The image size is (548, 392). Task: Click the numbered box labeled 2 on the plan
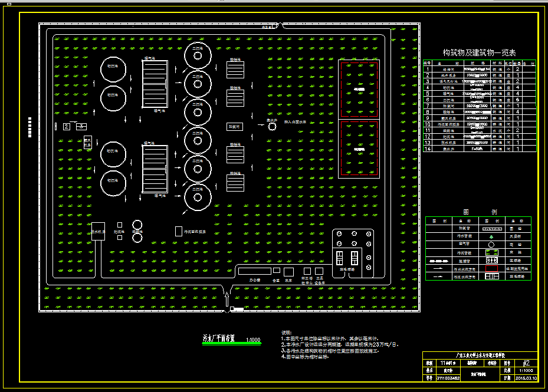point(67,127)
